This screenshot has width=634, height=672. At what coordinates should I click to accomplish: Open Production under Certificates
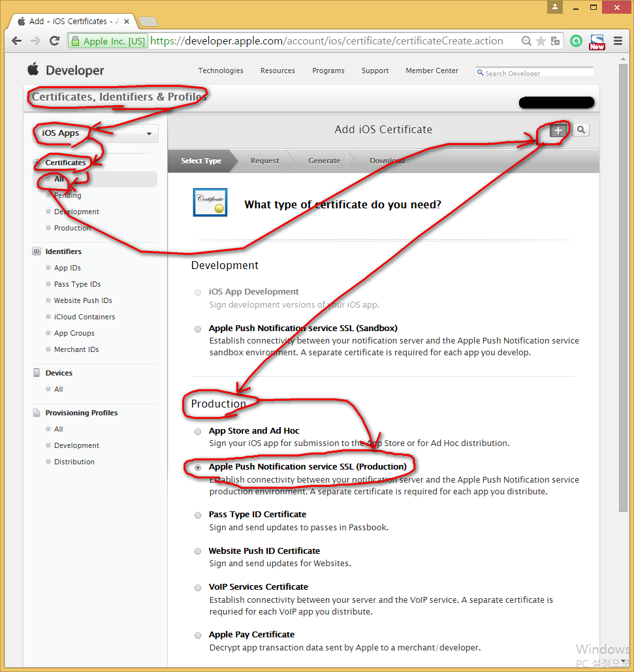tap(72, 228)
